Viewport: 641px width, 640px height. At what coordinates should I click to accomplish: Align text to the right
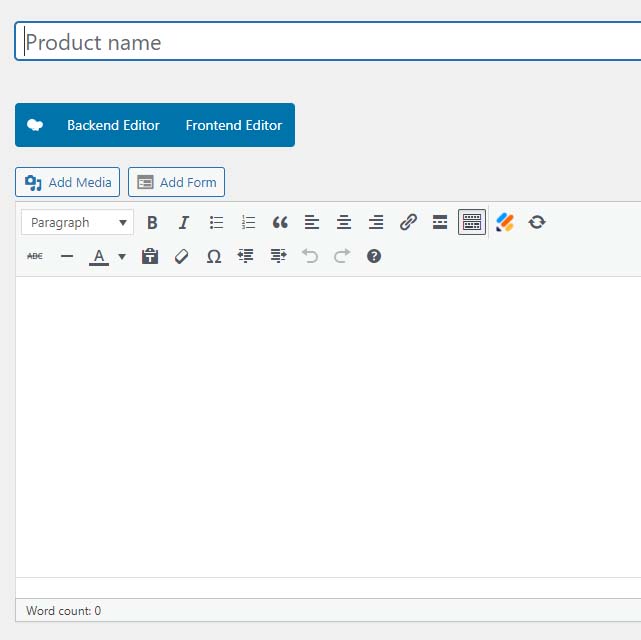(376, 223)
